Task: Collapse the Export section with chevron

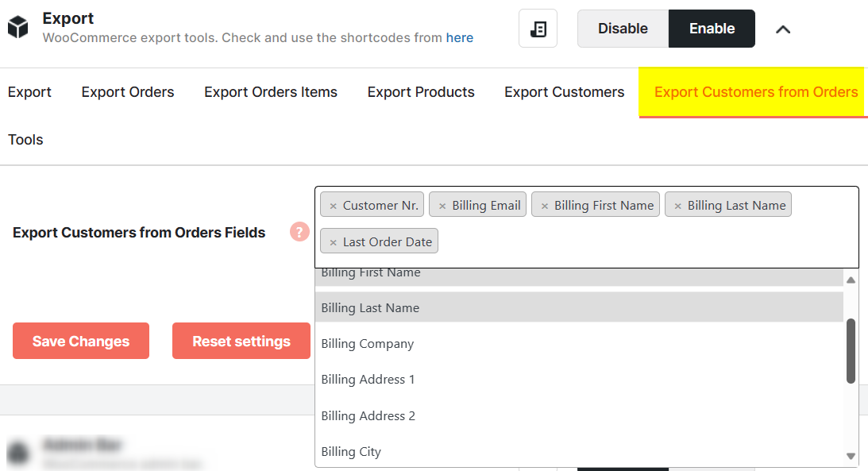Action: coord(783,29)
